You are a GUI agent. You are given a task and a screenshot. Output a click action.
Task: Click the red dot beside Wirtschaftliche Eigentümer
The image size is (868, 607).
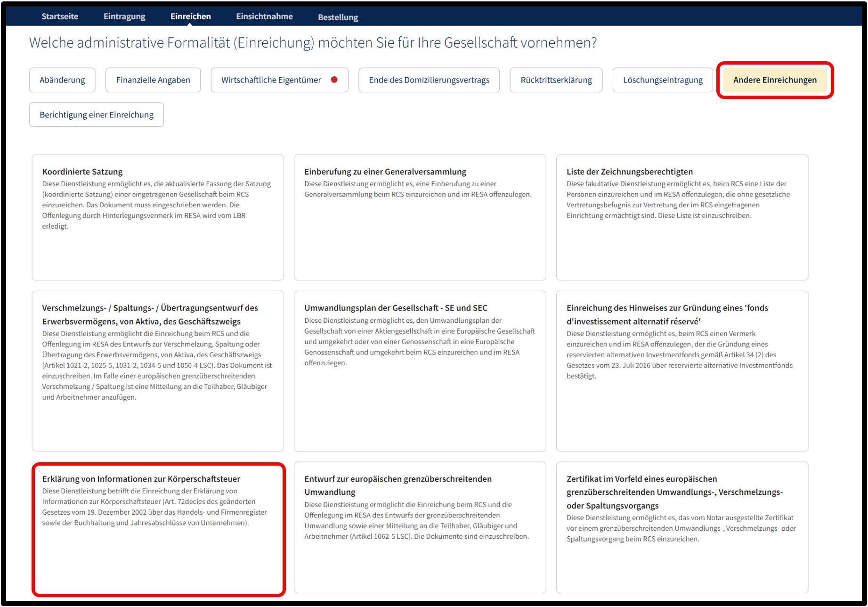click(x=334, y=80)
